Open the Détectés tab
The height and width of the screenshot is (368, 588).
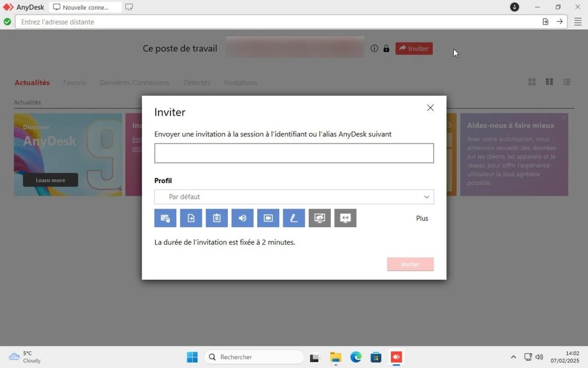[197, 82]
